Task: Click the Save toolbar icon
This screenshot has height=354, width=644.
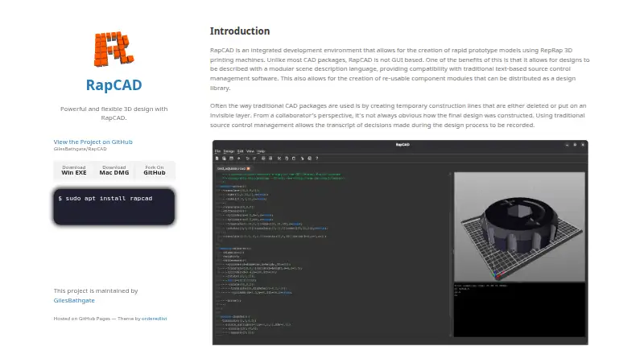Action: (231, 158)
